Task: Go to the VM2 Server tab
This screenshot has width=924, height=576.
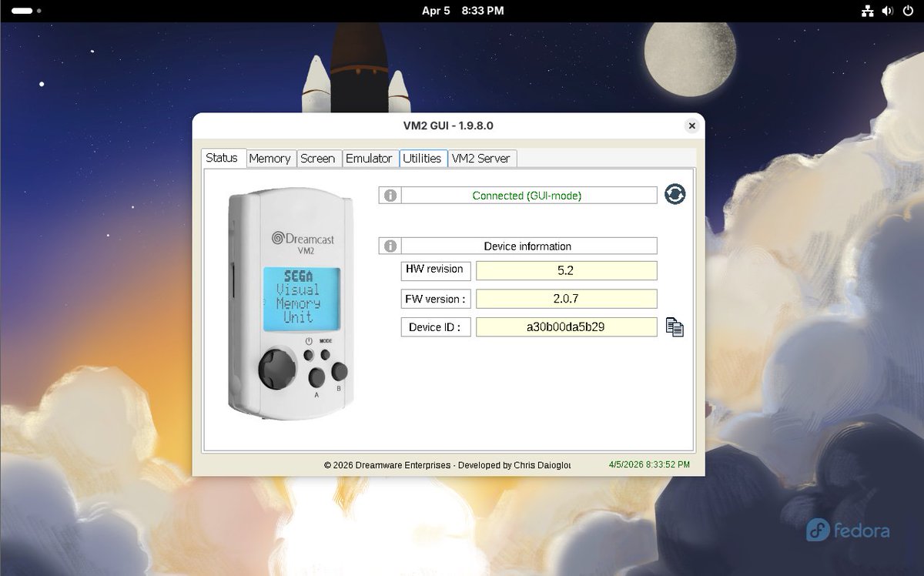Action: [481, 159]
